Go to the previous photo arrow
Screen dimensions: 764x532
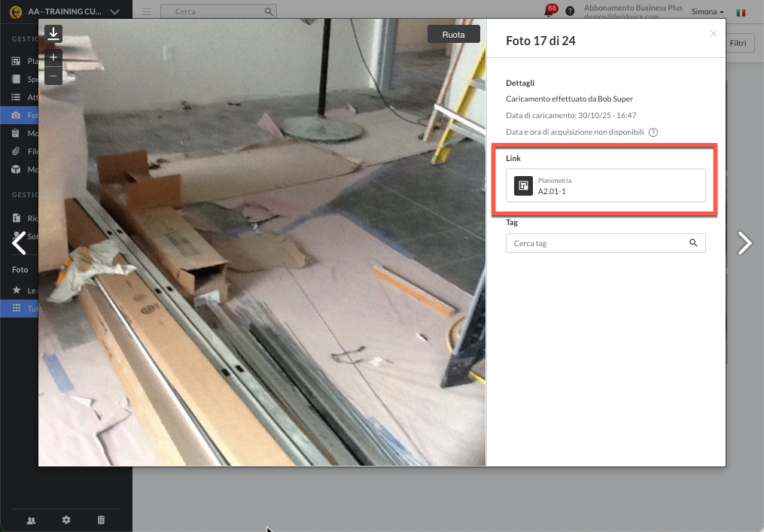tap(20, 243)
